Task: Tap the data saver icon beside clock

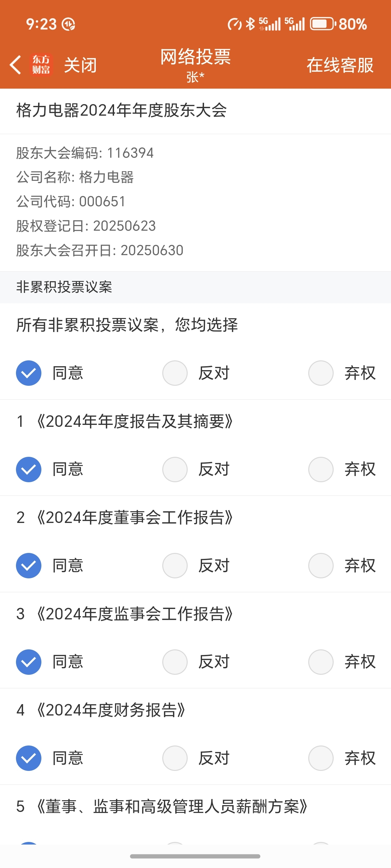Action: coord(68,24)
